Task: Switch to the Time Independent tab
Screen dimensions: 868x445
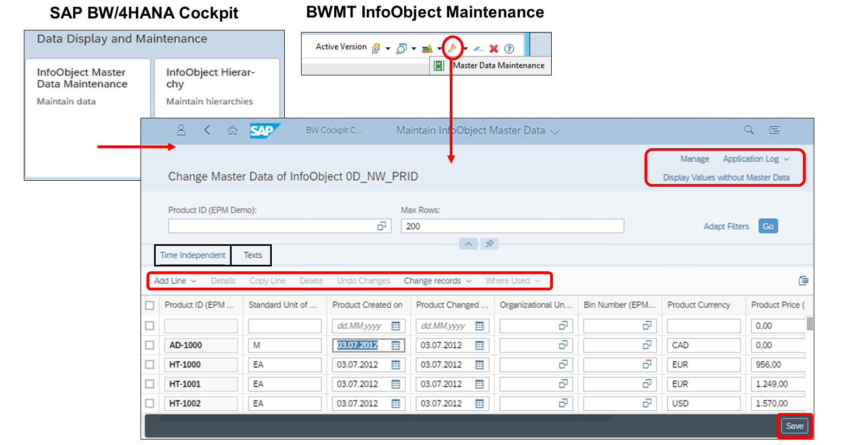Action: pos(193,255)
